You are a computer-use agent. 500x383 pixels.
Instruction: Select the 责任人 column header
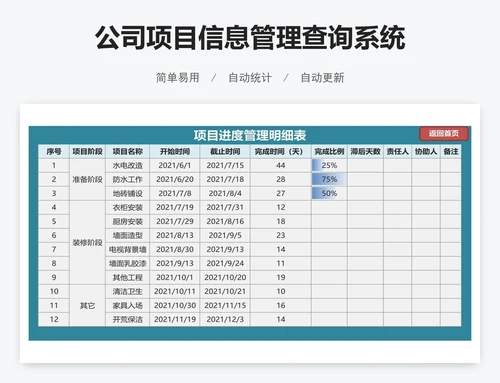click(398, 151)
